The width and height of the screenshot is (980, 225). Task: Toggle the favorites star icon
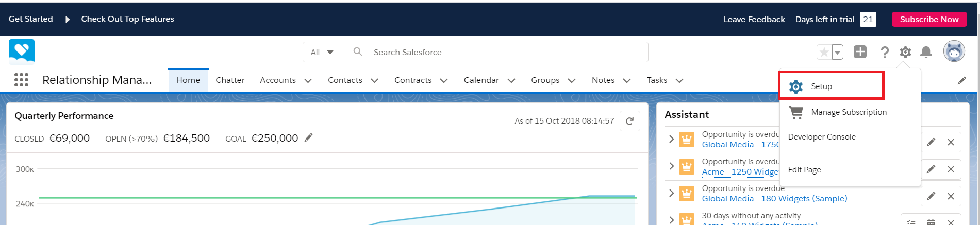[x=824, y=52]
